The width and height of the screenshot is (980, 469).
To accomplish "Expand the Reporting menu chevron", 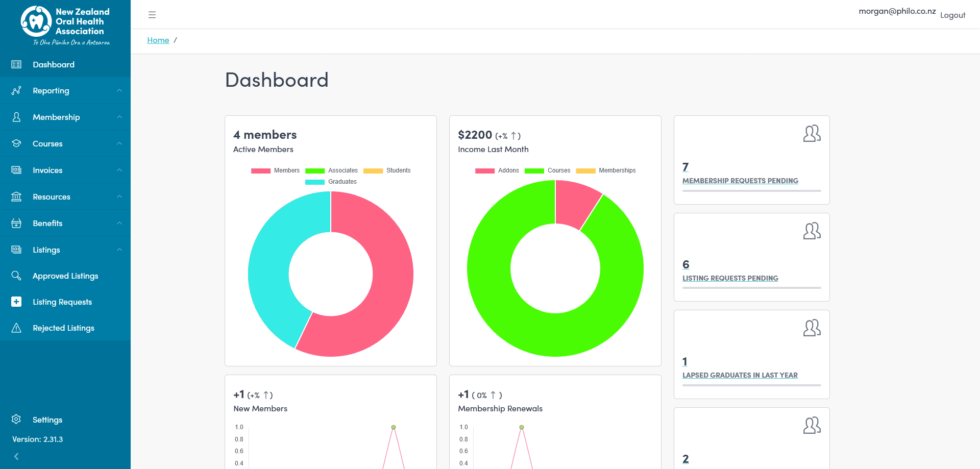I will tap(119, 90).
